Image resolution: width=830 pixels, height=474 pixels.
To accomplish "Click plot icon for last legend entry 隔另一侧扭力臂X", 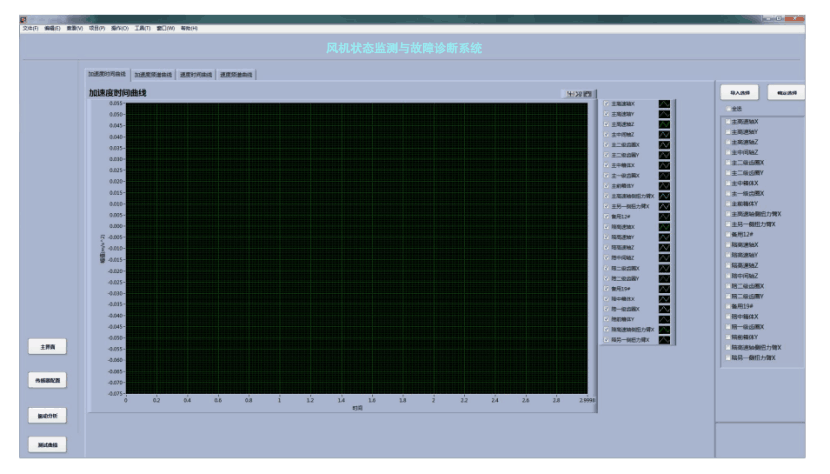I will (x=664, y=340).
